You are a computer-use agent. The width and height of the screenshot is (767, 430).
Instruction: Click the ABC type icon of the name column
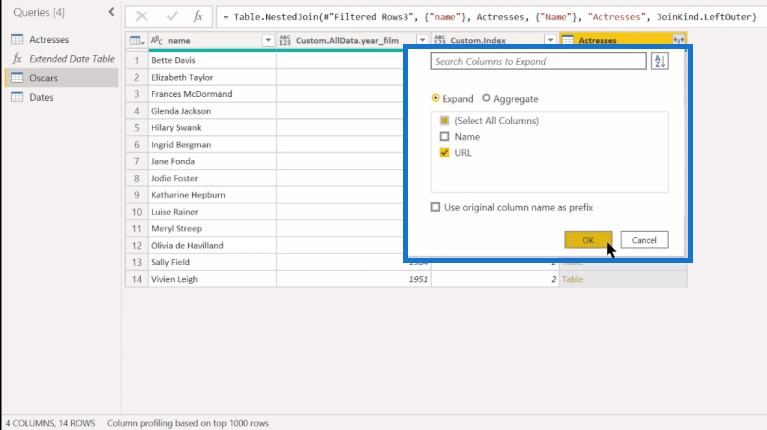pyautogui.click(x=157, y=41)
